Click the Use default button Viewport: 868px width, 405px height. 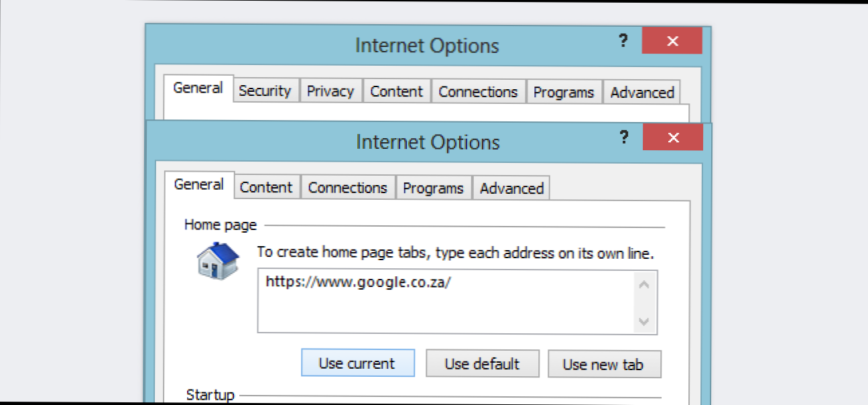[x=482, y=364]
